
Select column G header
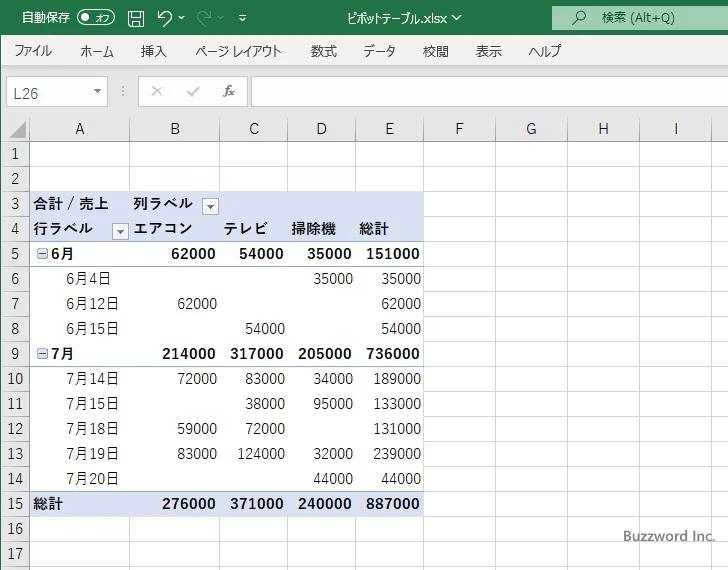pos(531,129)
